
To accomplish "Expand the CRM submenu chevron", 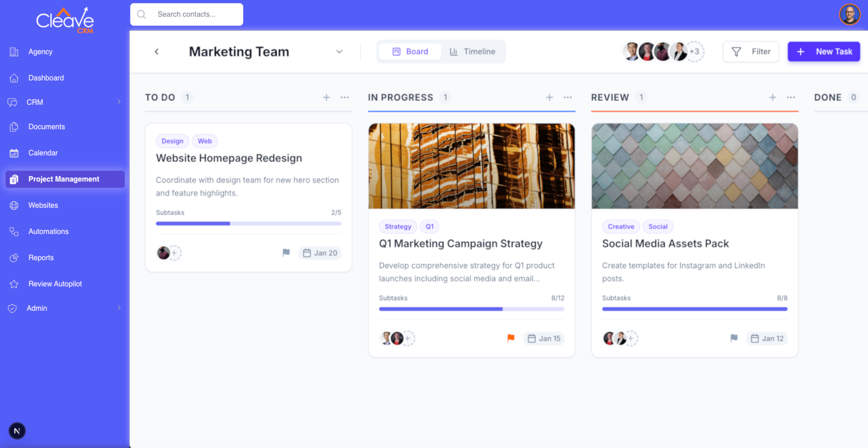I will [119, 102].
